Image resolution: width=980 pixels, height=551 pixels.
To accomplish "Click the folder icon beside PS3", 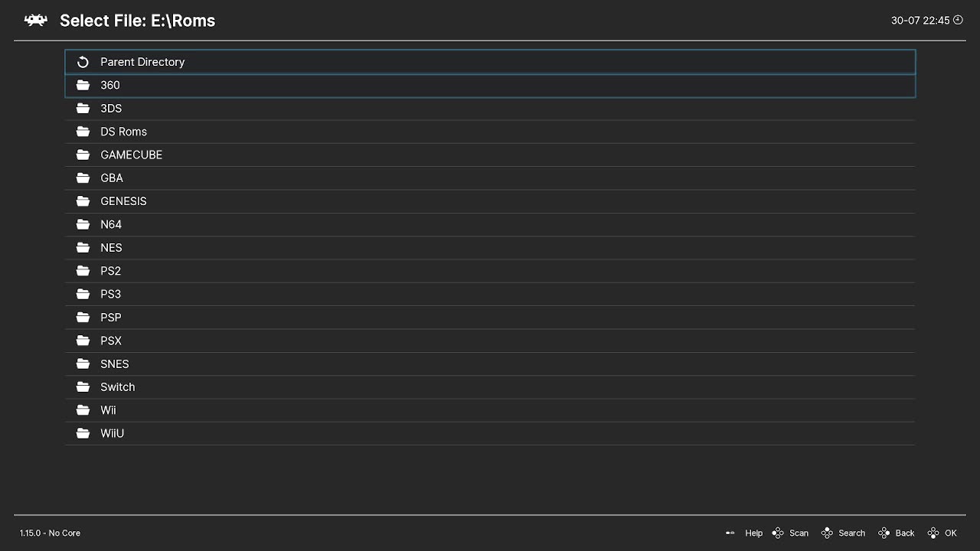I will (83, 294).
